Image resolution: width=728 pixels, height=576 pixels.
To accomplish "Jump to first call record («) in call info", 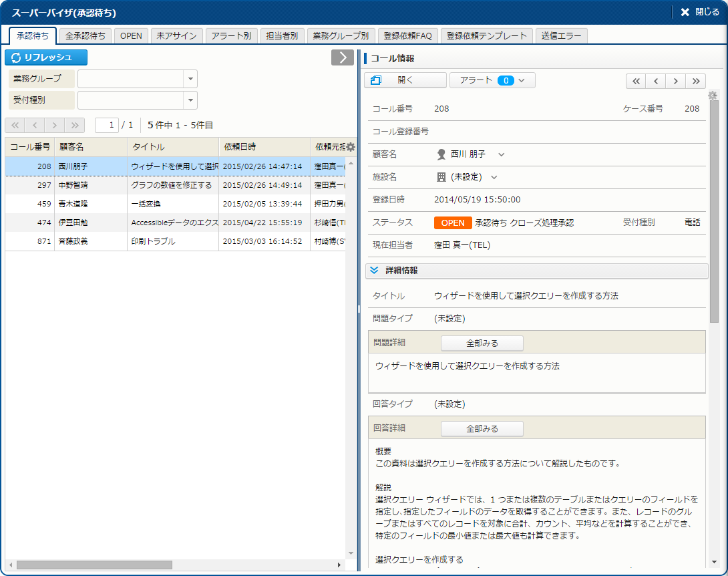I will click(636, 81).
